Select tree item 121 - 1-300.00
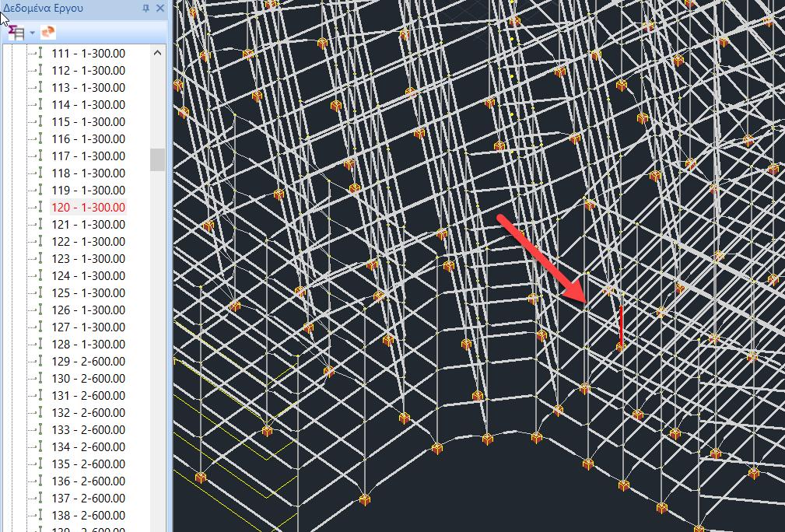Image resolution: width=785 pixels, height=532 pixels. point(88,224)
